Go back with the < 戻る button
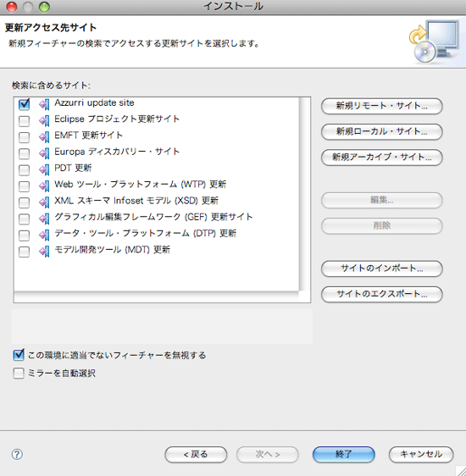 [196, 455]
